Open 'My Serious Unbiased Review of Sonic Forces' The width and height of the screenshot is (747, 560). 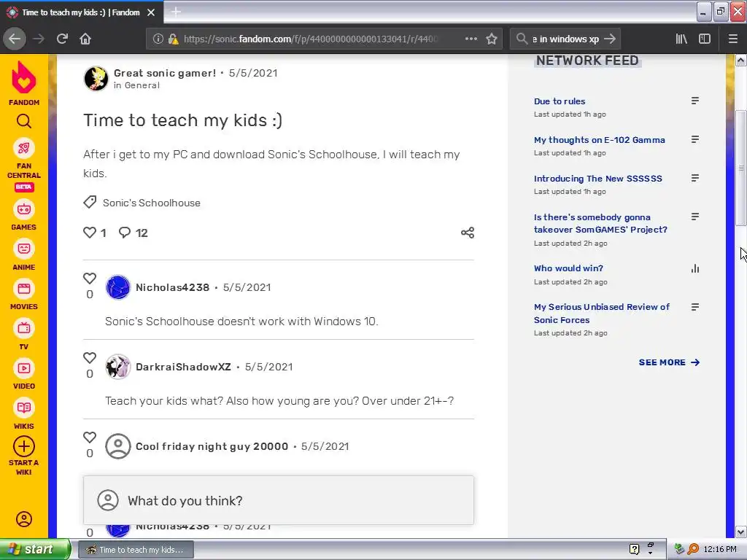[602, 314]
